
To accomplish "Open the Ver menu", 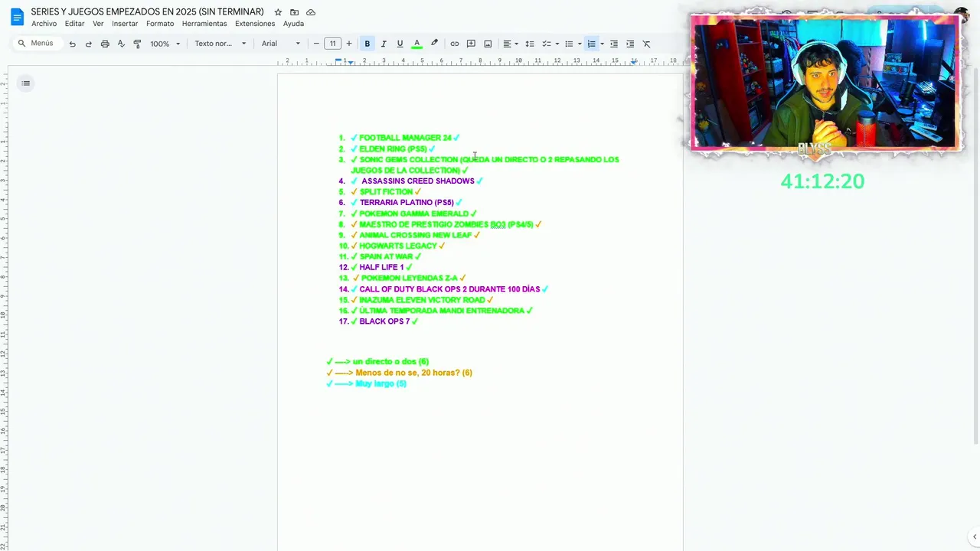I will click(98, 24).
